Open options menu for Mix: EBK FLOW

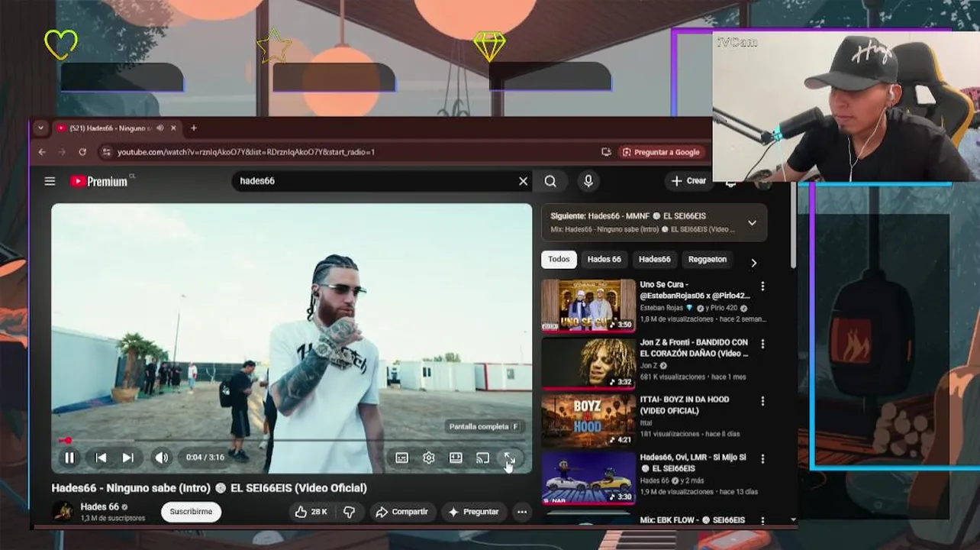pos(762,520)
